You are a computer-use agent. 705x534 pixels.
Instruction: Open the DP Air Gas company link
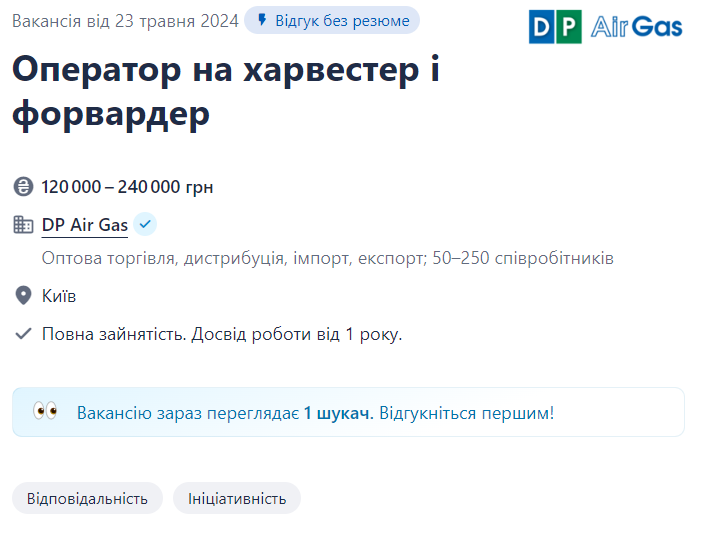pyautogui.click(x=85, y=225)
